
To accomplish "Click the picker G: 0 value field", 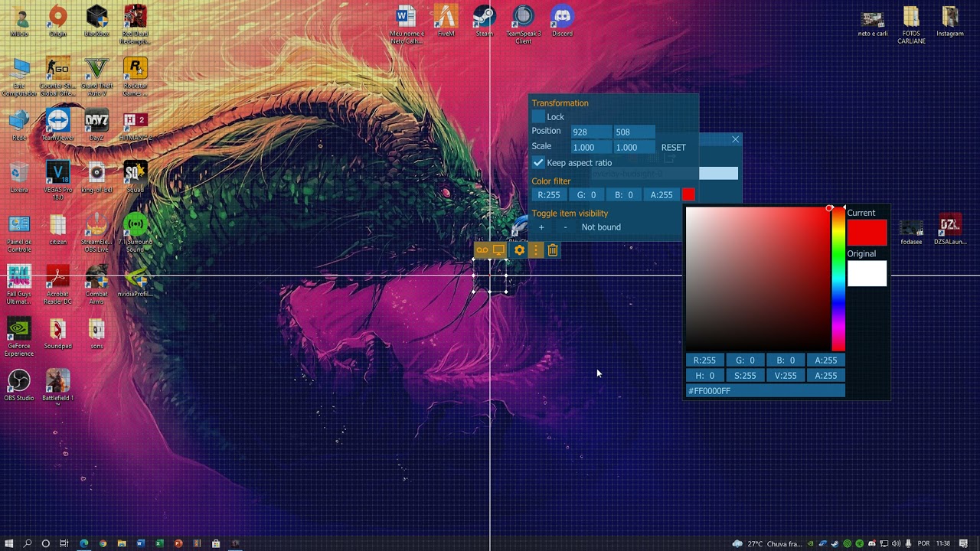I will [745, 360].
